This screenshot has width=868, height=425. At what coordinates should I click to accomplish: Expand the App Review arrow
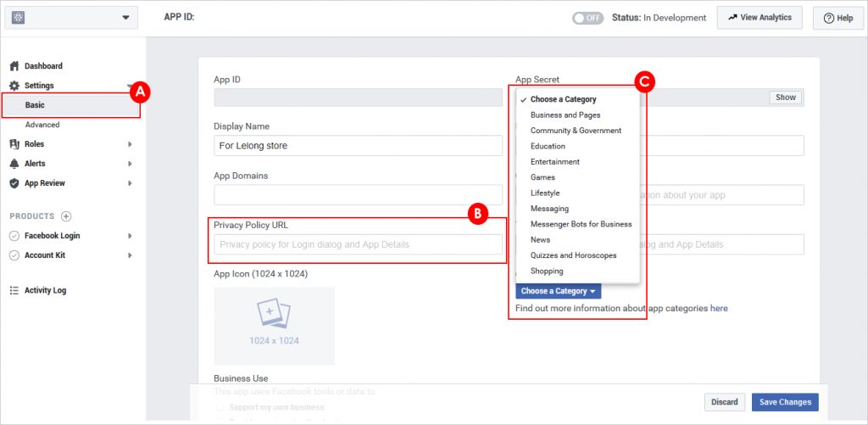click(130, 183)
